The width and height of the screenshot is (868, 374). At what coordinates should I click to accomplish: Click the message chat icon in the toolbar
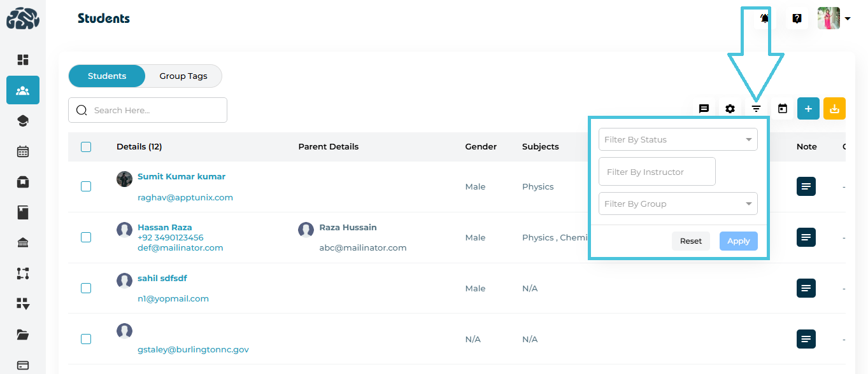[x=704, y=109]
